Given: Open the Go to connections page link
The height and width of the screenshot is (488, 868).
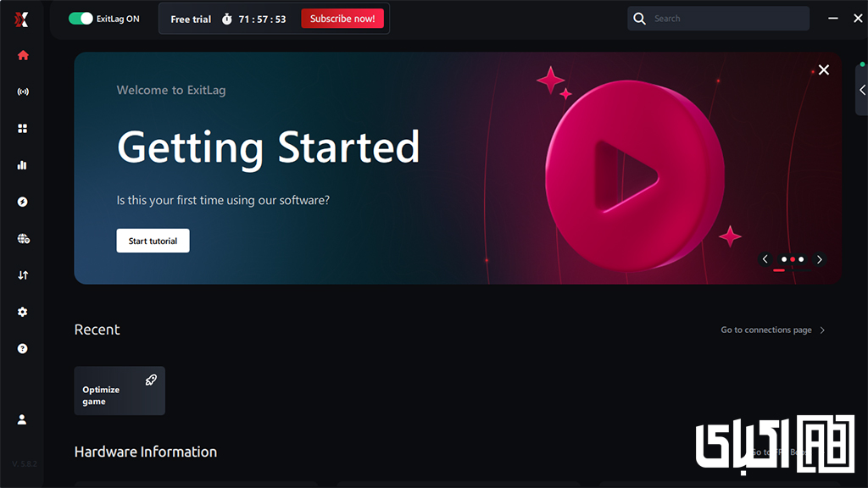Looking at the screenshot, I should [x=773, y=330].
